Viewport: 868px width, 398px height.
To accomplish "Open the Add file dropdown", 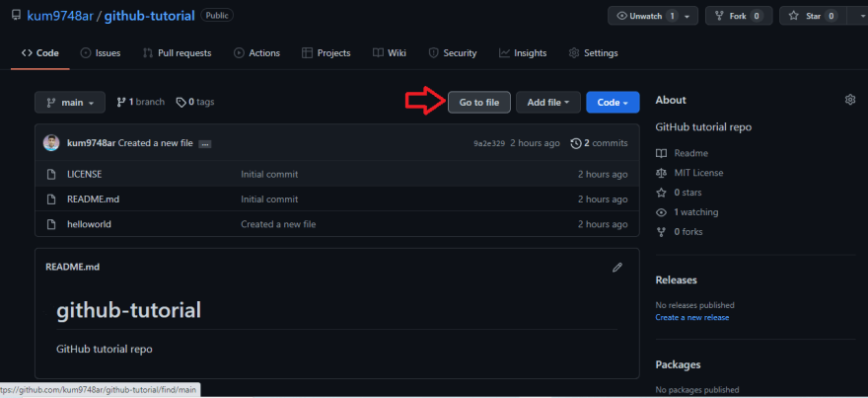I will pyautogui.click(x=548, y=103).
